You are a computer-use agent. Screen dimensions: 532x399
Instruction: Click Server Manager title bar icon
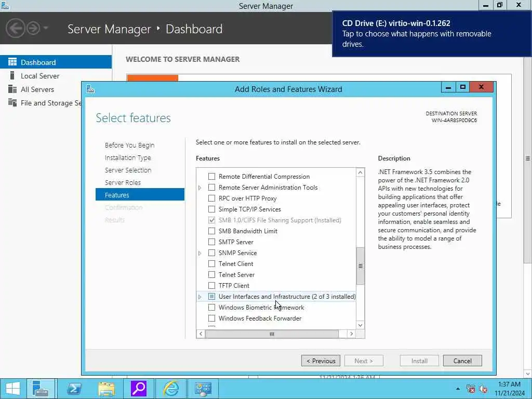point(5,6)
